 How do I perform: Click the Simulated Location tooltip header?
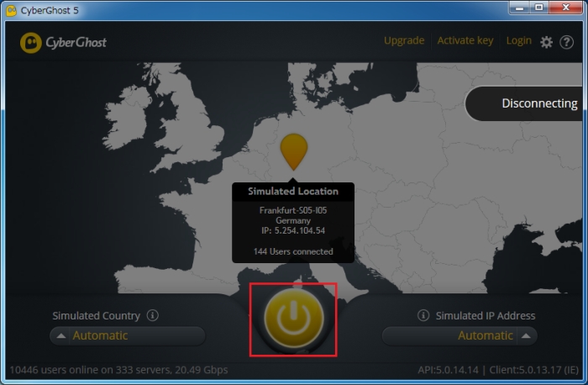(x=293, y=192)
